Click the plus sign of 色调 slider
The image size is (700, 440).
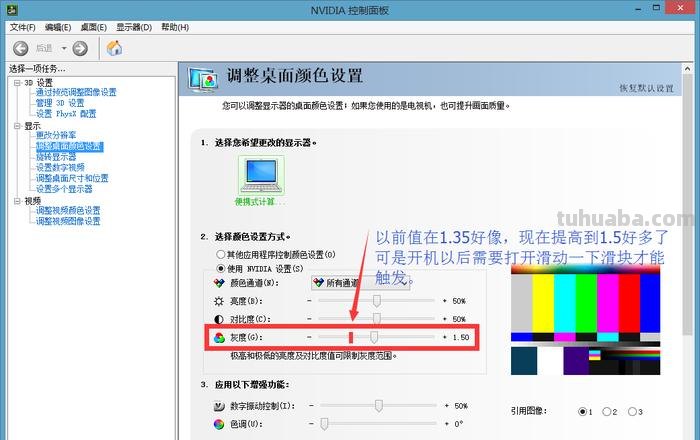(446, 423)
